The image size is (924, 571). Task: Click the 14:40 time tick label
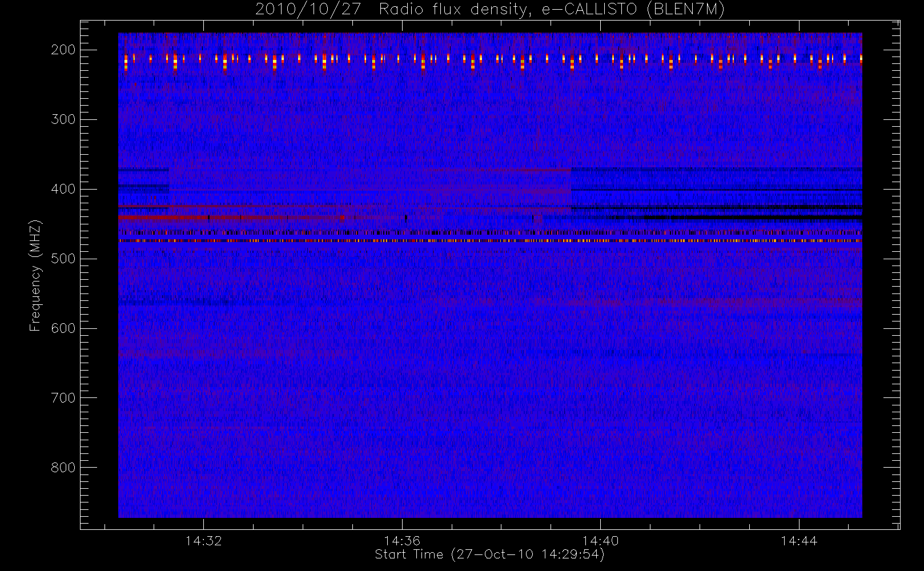[x=601, y=541]
